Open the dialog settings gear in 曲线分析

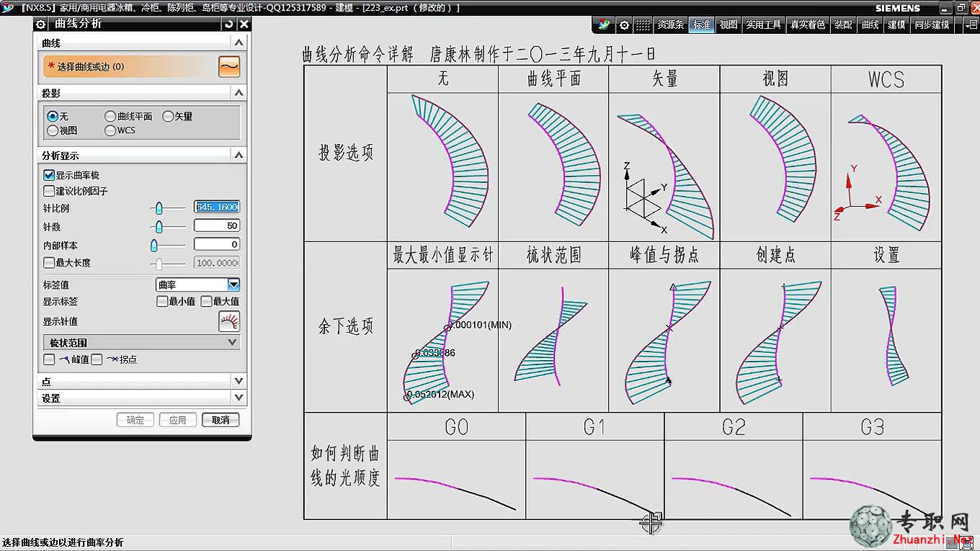pos(41,24)
